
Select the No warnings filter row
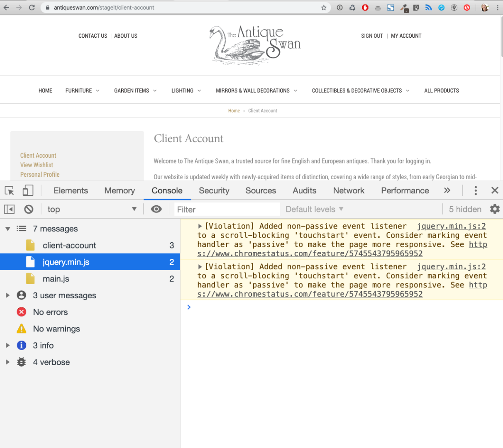[90, 329]
